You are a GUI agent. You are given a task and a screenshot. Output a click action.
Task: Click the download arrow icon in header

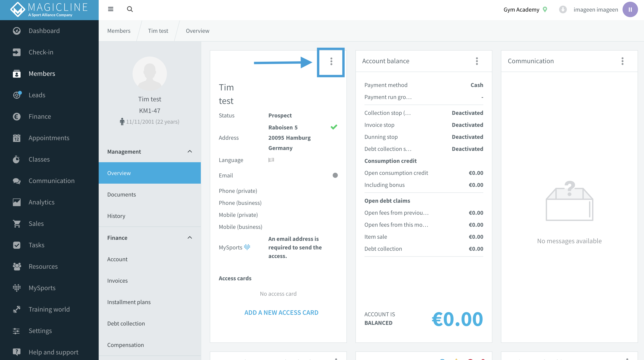coord(563,9)
